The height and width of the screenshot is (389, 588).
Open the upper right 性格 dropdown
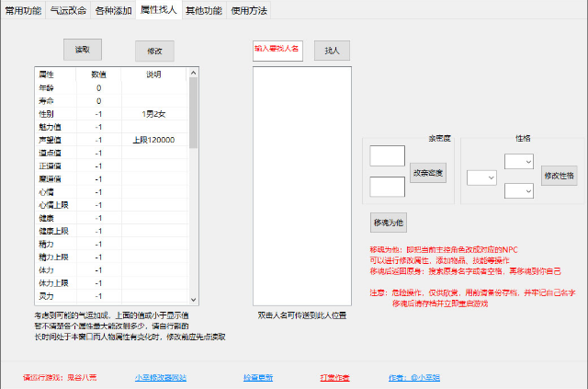pos(518,161)
